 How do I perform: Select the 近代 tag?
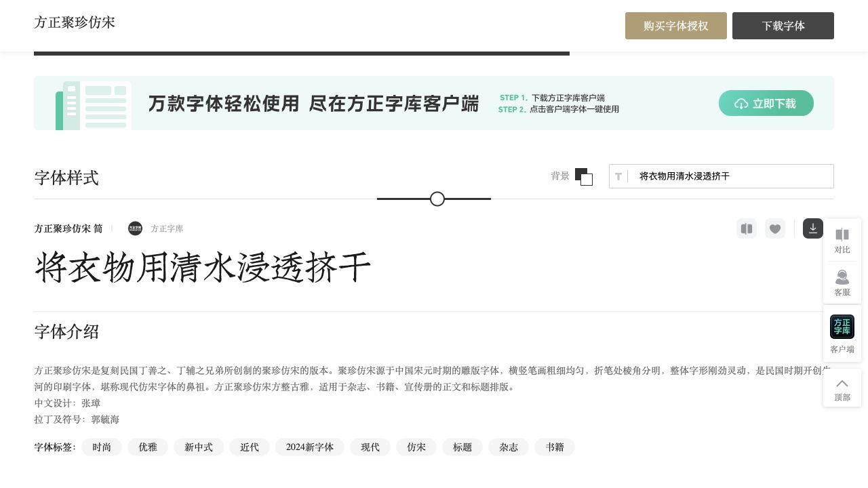250,447
